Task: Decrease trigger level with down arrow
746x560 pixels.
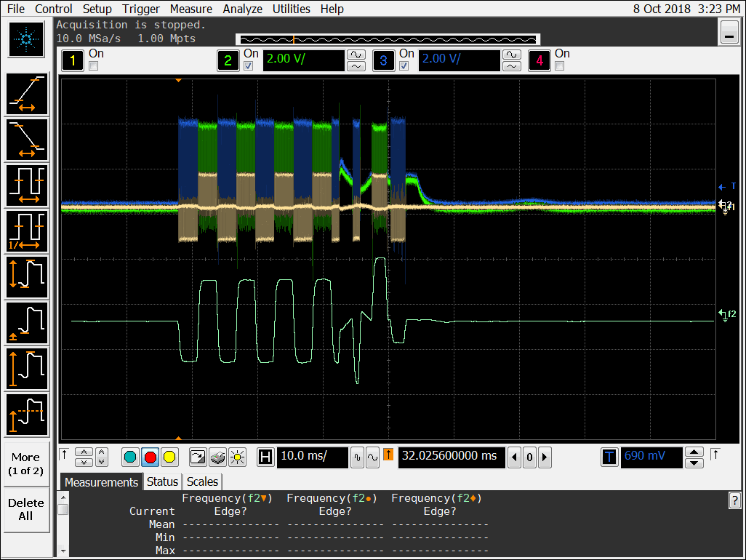Action: pos(694,463)
